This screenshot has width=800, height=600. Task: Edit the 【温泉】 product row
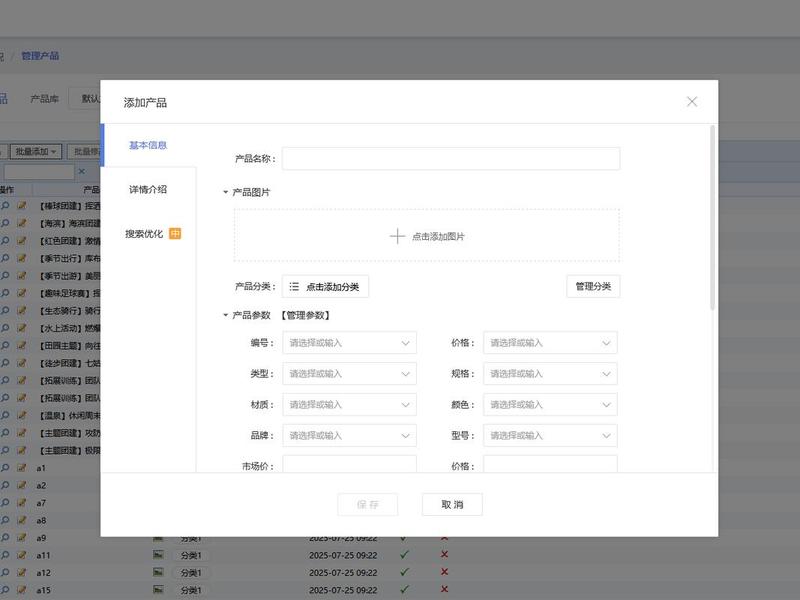coord(21,415)
